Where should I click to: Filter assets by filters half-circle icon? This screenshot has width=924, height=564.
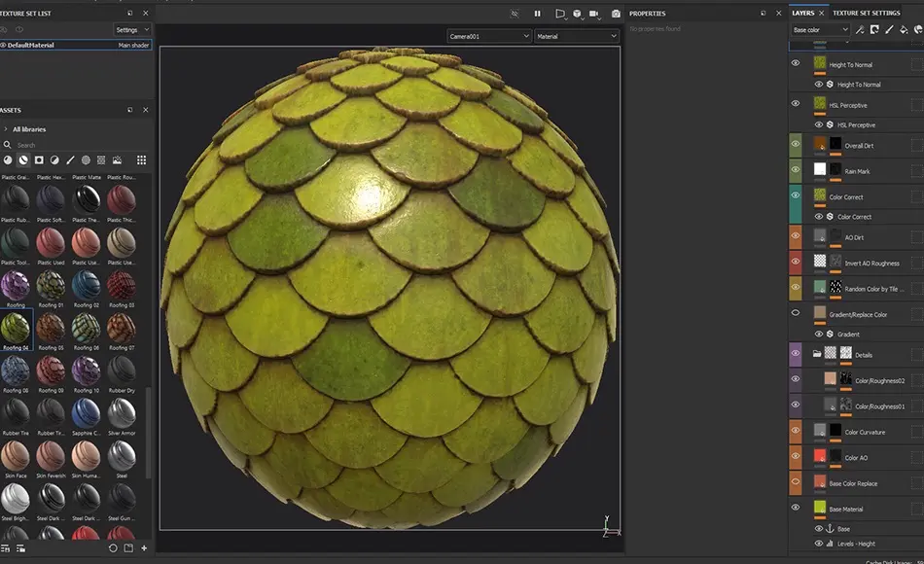coord(54,160)
